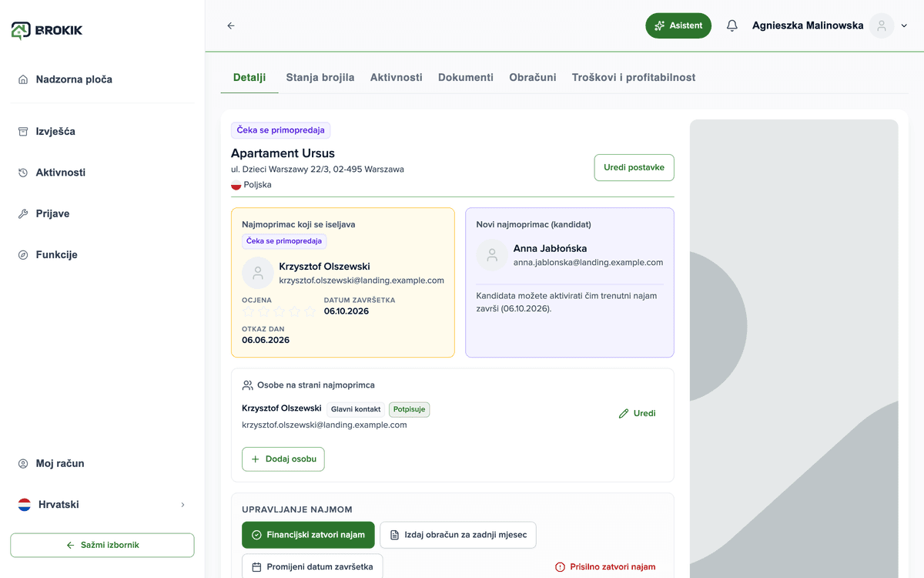Expand the Hrvatski language selector

(x=102, y=505)
